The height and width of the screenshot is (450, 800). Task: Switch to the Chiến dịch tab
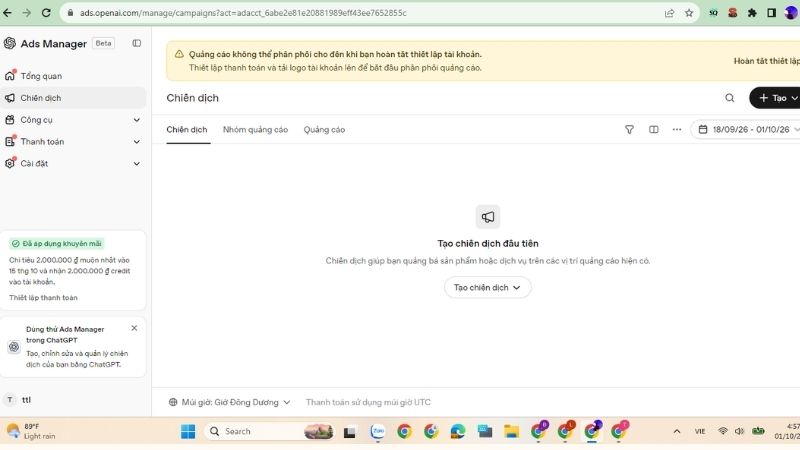click(187, 130)
